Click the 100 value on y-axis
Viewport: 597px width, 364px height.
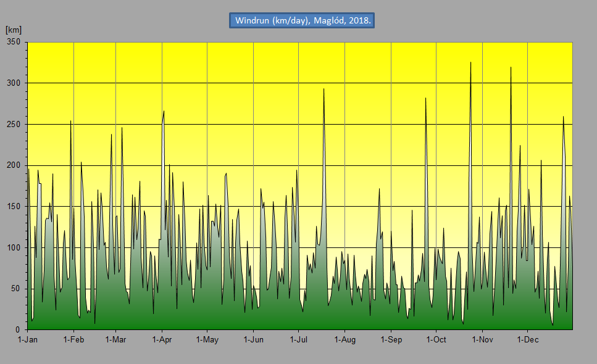click(x=14, y=247)
